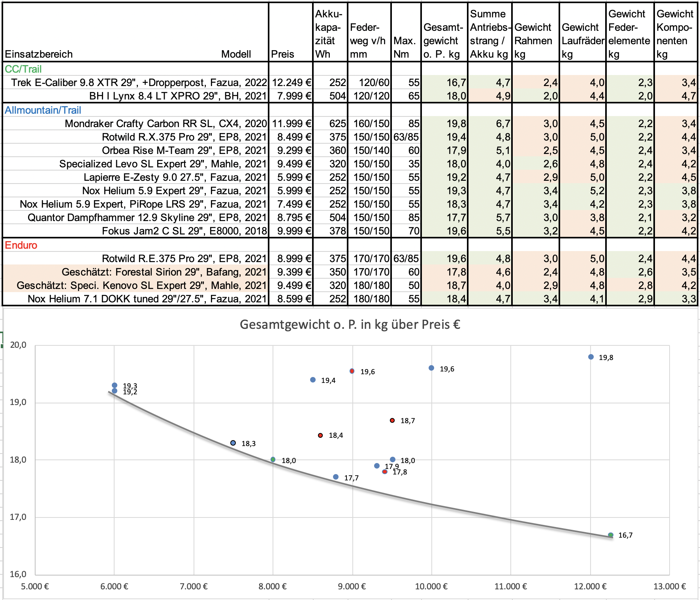Select the 20,0 y-axis label
The width and height of the screenshot is (700, 600).
click(18, 345)
